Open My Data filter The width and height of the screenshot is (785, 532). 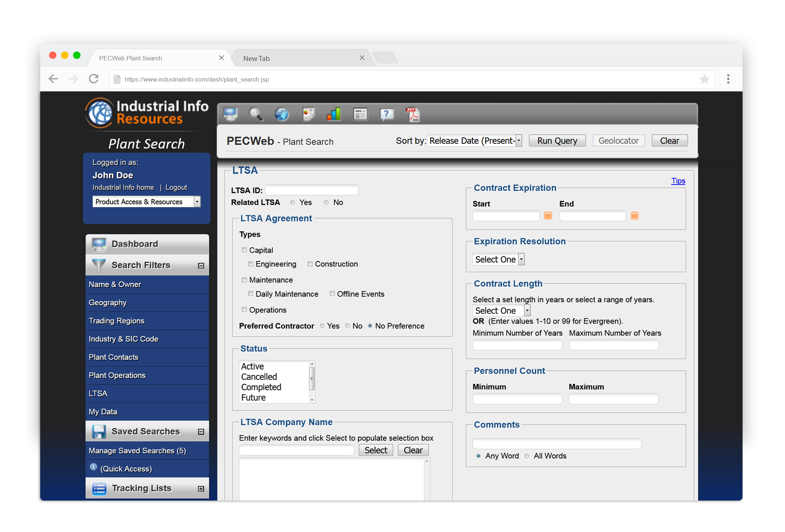click(147, 412)
